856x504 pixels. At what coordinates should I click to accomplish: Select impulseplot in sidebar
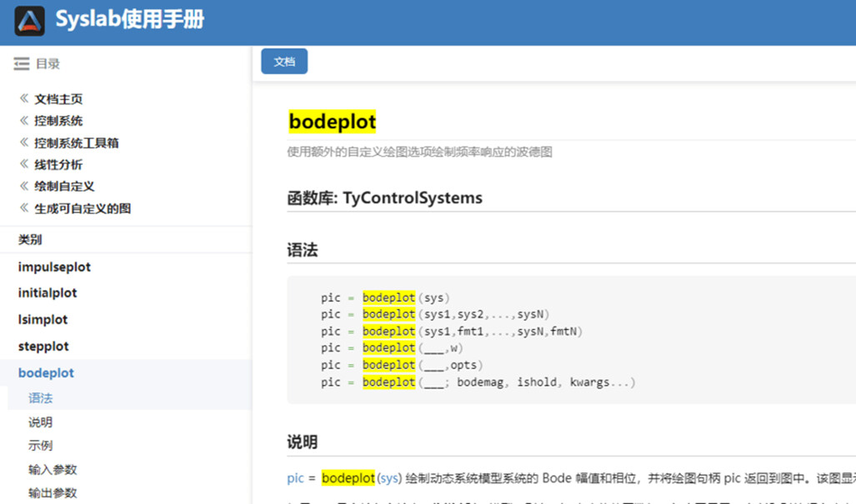(x=54, y=267)
